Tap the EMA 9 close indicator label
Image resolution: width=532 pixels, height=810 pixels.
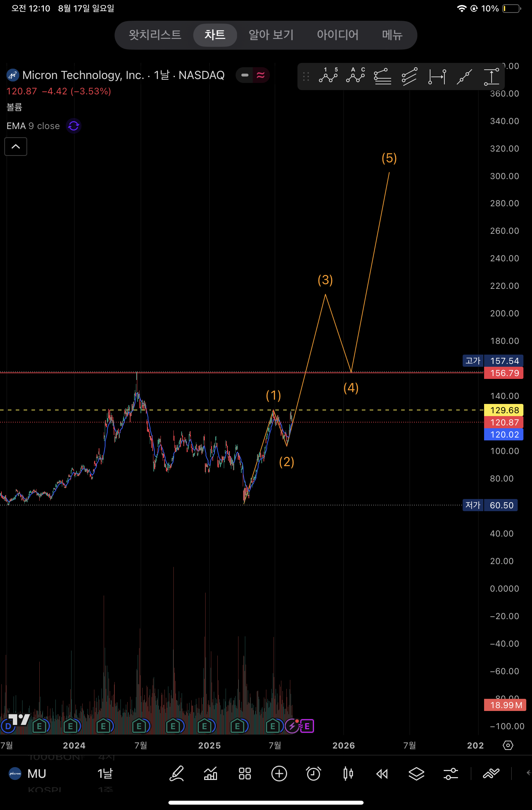click(x=33, y=126)
